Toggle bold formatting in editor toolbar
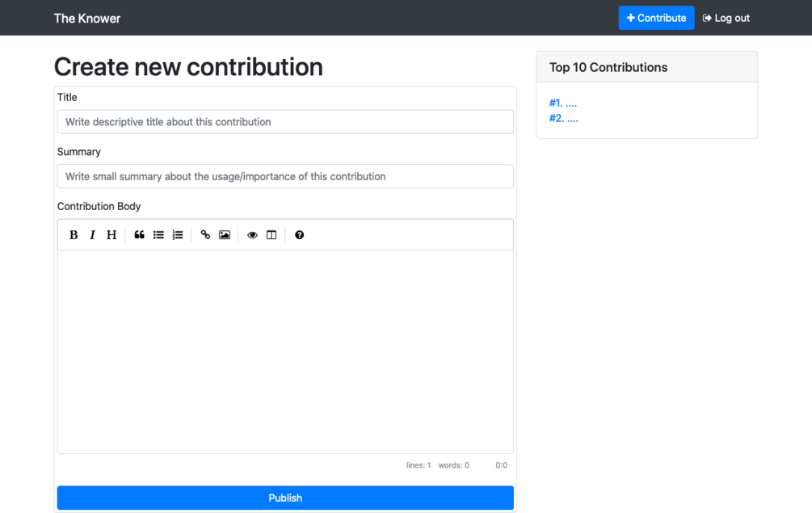Viewport: 812px width, 513px height. [74, 235]
